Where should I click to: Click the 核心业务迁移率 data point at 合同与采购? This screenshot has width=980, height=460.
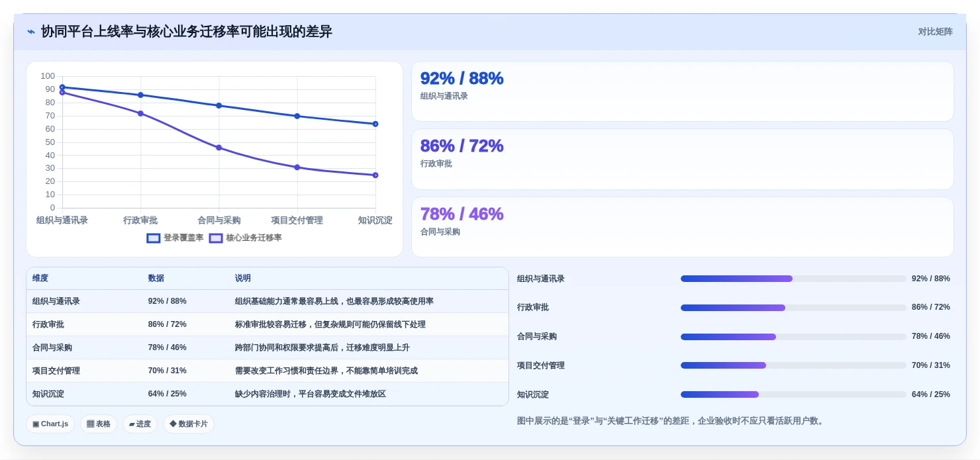coord(219,148)
